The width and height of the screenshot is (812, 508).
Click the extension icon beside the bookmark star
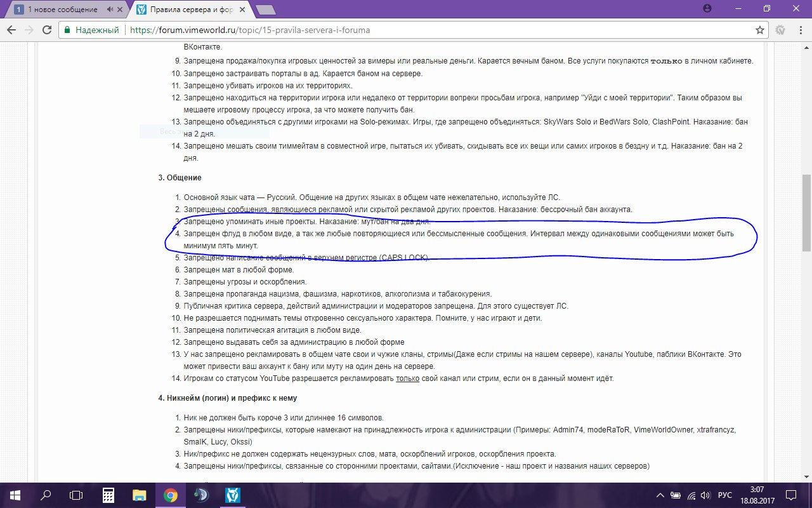tap(780, 30)
